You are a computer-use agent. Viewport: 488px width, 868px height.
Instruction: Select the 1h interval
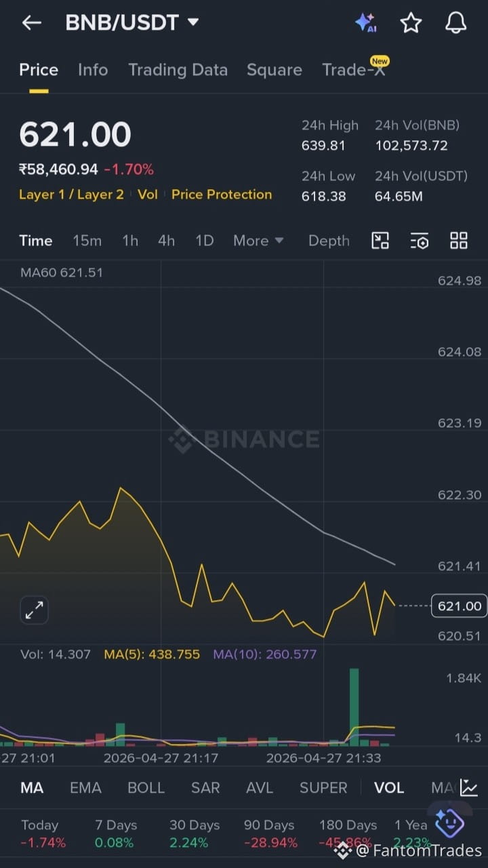pos(130,241)
